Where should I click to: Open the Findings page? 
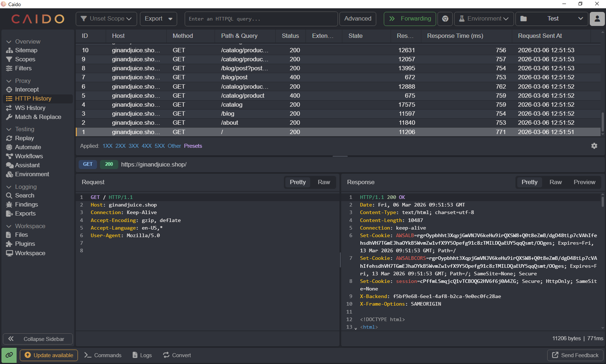(x=26, y=205)
